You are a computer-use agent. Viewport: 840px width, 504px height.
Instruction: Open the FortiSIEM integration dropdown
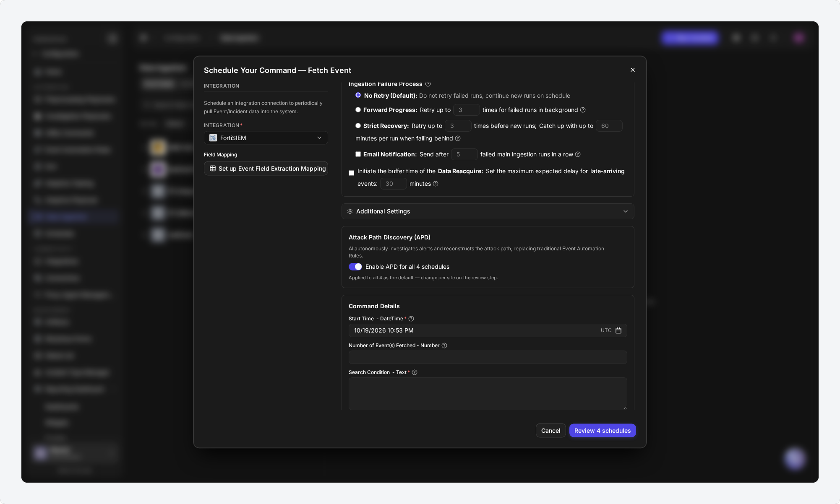[266, 138]
